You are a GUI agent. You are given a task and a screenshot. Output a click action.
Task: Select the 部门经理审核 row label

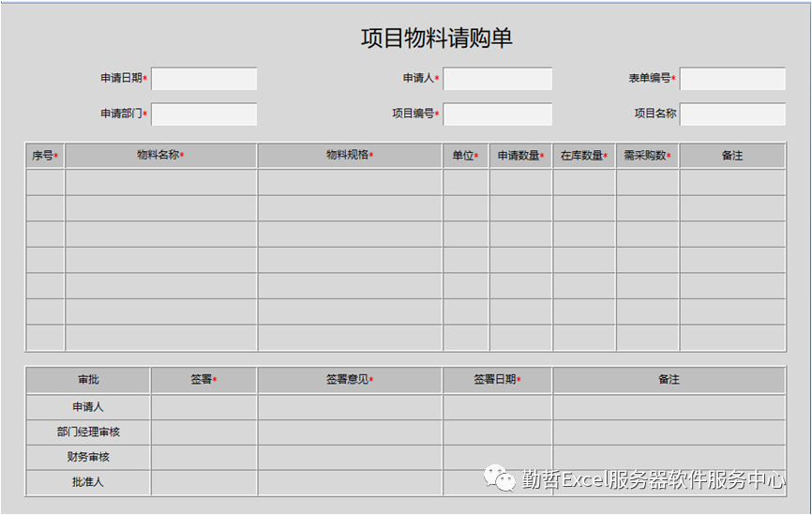point(88,432)
